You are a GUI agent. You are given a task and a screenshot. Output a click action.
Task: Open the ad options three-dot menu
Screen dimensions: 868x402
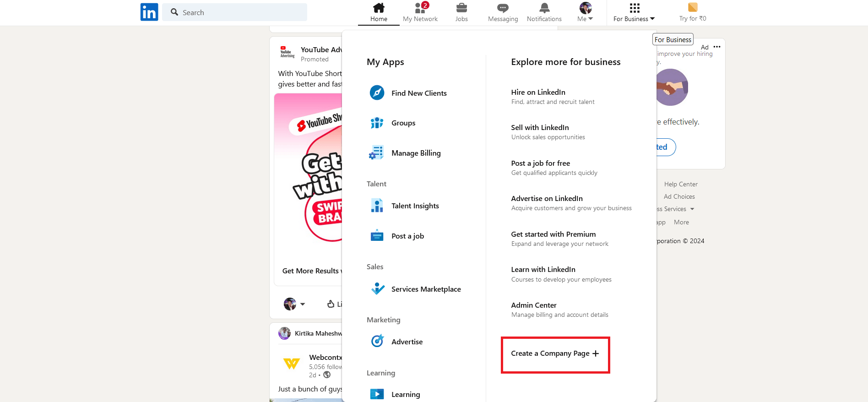(x=717, y=47)
